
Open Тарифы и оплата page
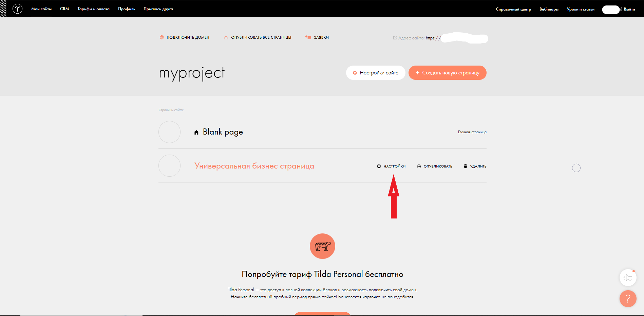point(94,9)
